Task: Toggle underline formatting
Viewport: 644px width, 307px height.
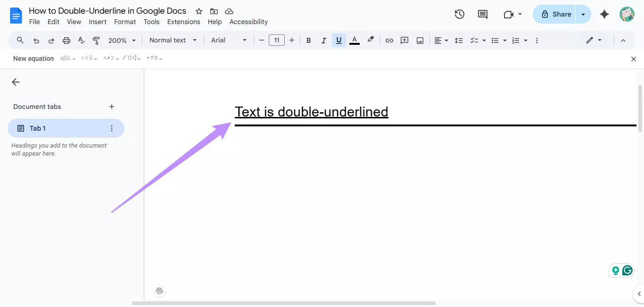Action: (339, 40)
